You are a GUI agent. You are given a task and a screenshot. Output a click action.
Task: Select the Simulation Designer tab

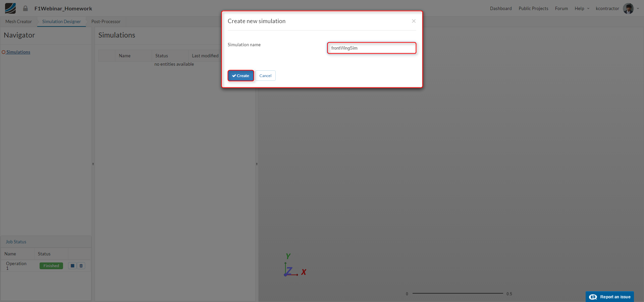pyautogui.click(x=61, y=21)
